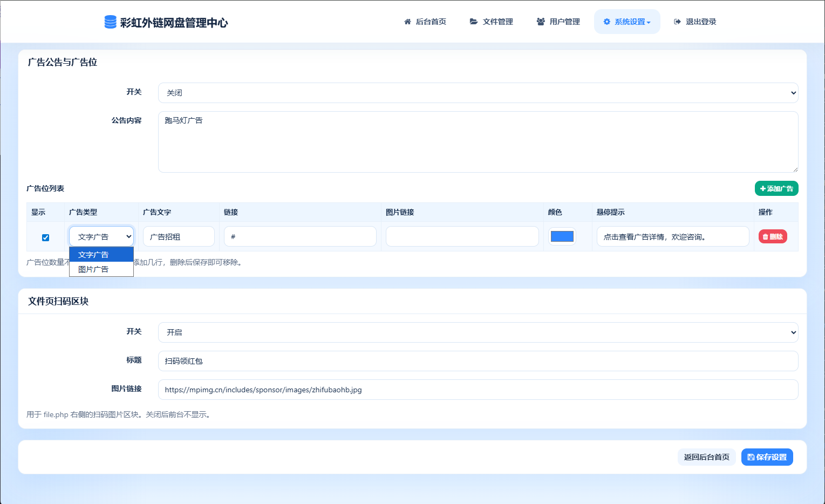Click the 标题 field containing 扫码领红包
Viewport: 825px width, 504px height.
(478, 361)
